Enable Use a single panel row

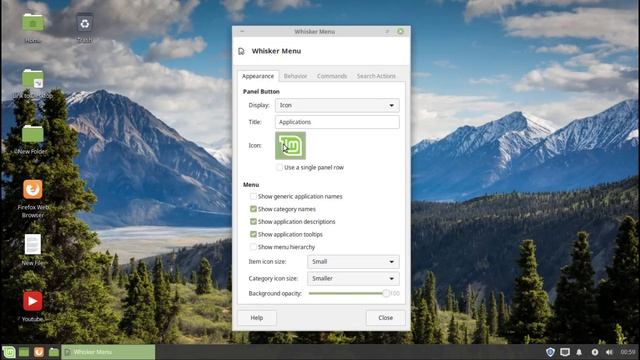coord(279,167)
